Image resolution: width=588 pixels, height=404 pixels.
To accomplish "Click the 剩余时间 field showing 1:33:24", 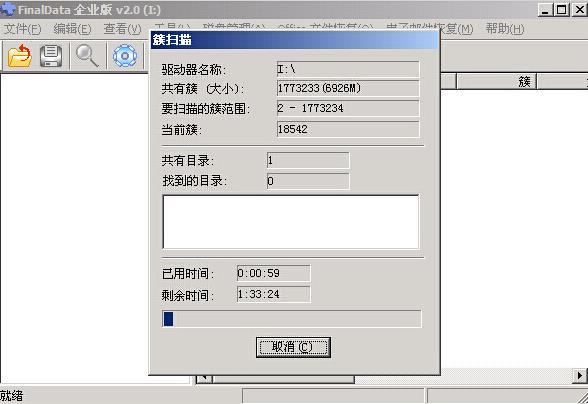I will pos(273,294).
